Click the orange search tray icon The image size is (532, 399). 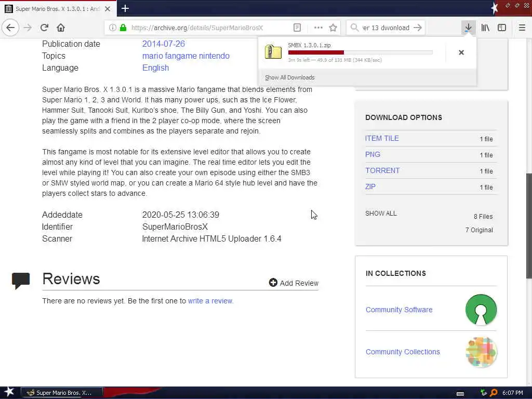pyautogui.click(x=494, y=393)
